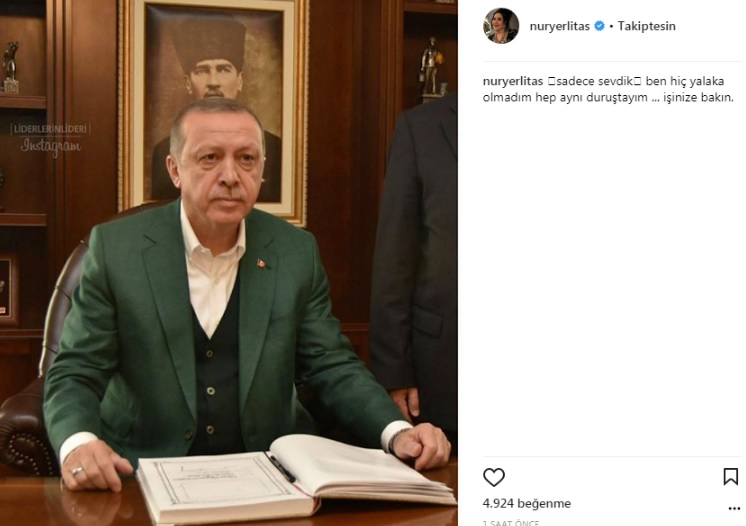
Task: Click the Instagram script watermark on the photo
Action: pos(50,146)
